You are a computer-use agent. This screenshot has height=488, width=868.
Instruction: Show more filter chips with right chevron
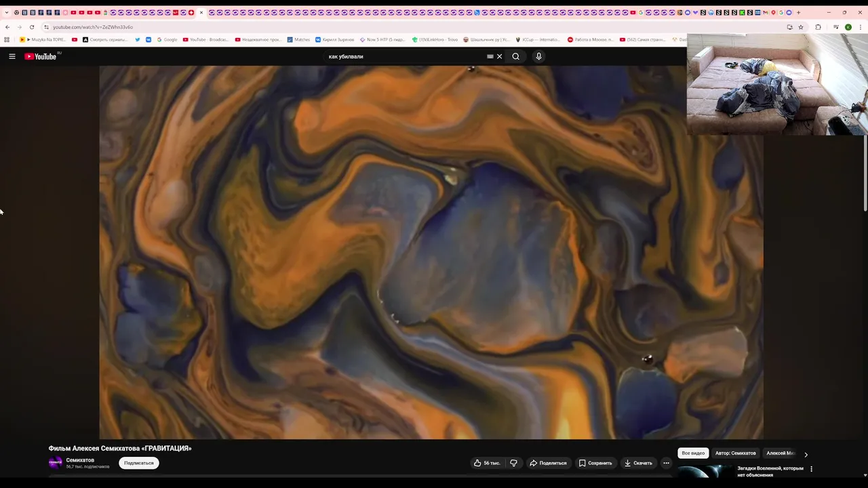806,454
